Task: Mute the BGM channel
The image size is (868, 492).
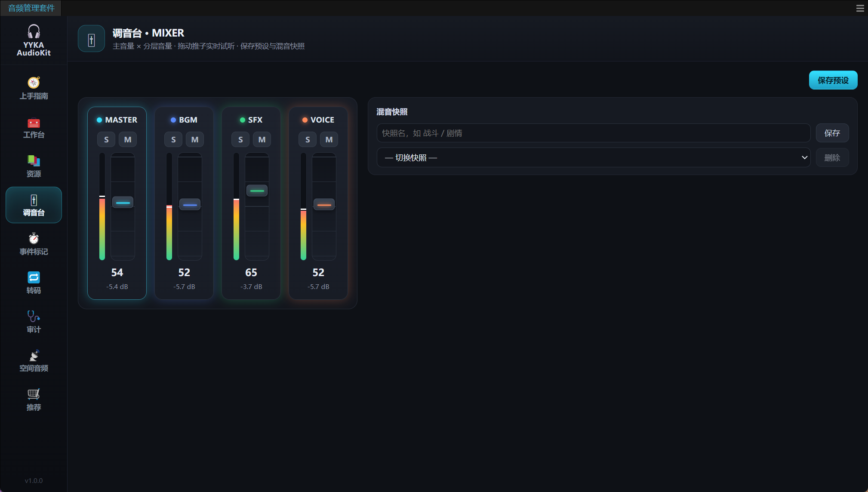Action: tap(195, 139)
